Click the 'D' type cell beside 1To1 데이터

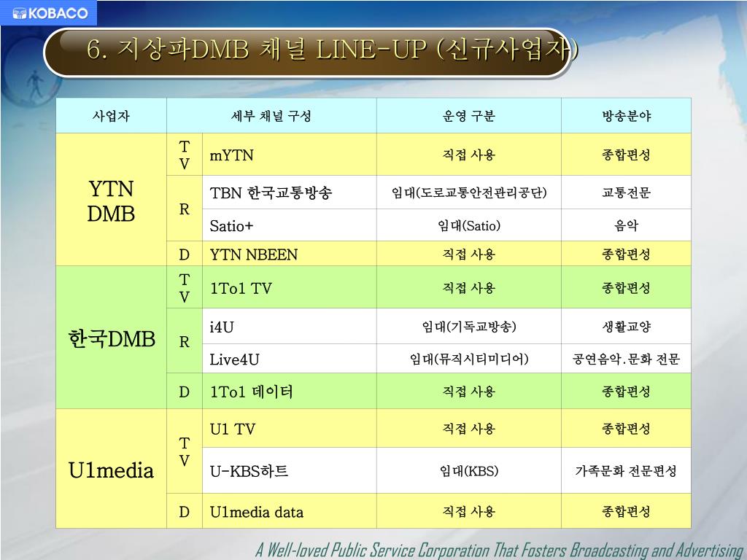point(185,391)
